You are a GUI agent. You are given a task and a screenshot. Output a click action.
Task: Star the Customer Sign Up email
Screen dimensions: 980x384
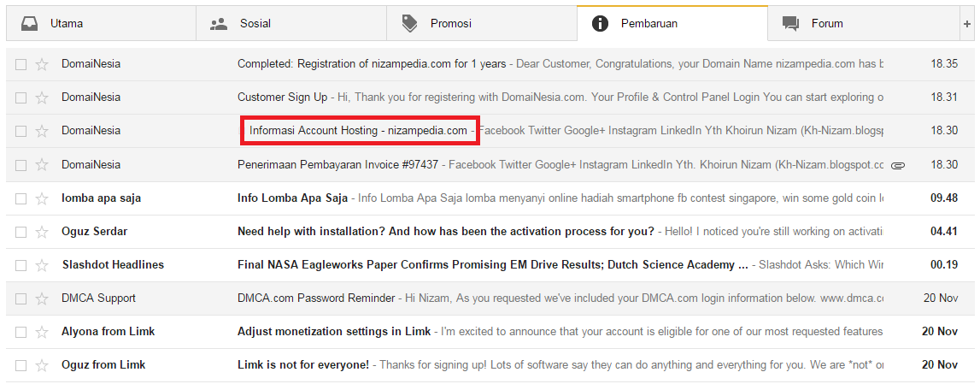coord(42,97)
